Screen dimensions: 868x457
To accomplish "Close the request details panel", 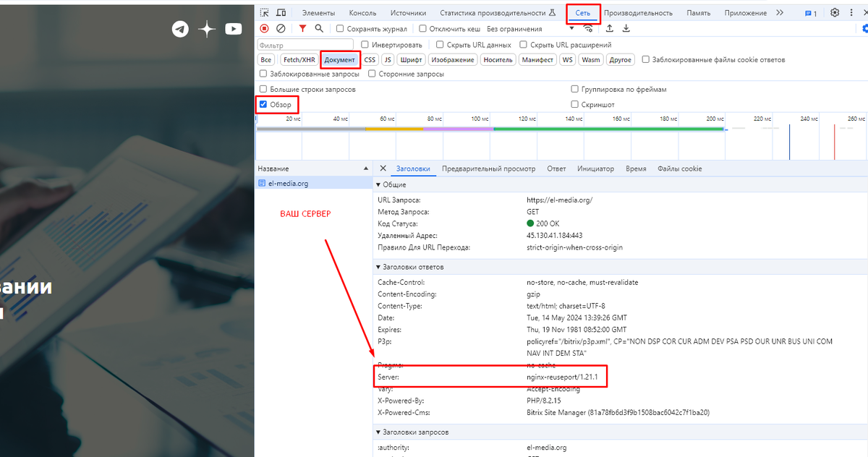I will [383, 168].
